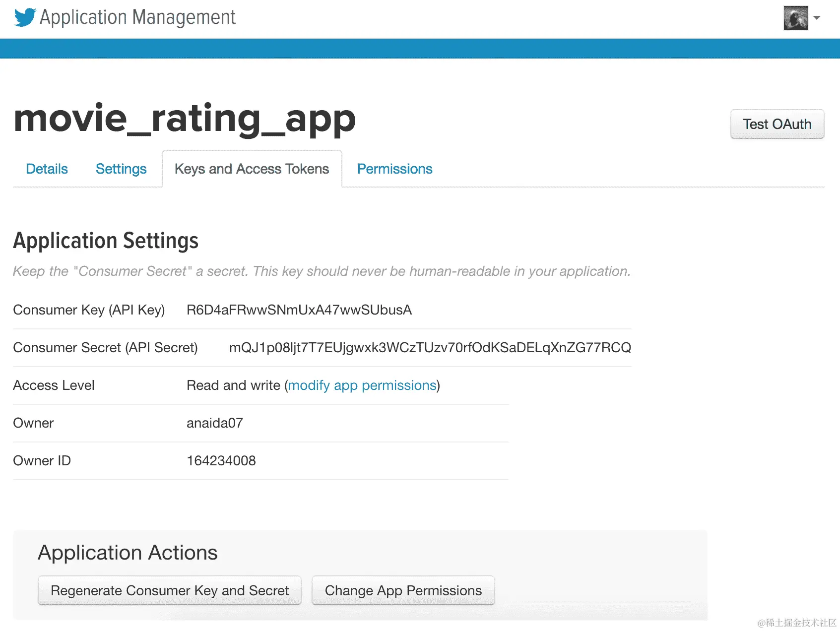Screen dimensions: 840x631
Task: Click the Consumer Key (API Key) label
Action: pyautogui.click(x=89, y=310)
